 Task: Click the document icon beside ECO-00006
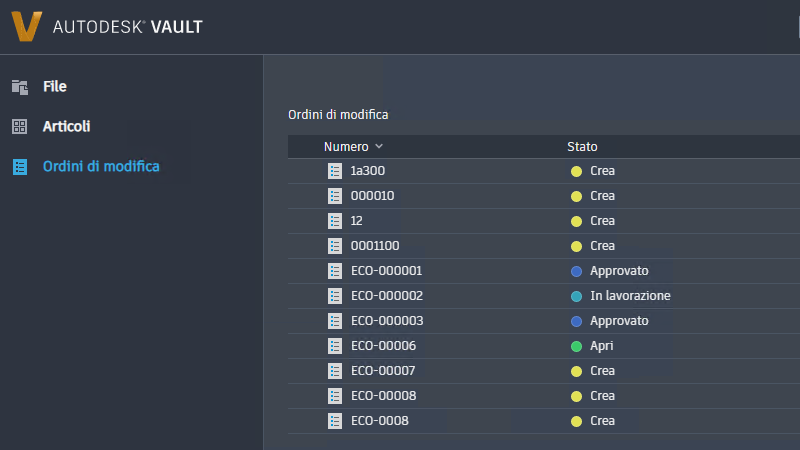point(335,346)
